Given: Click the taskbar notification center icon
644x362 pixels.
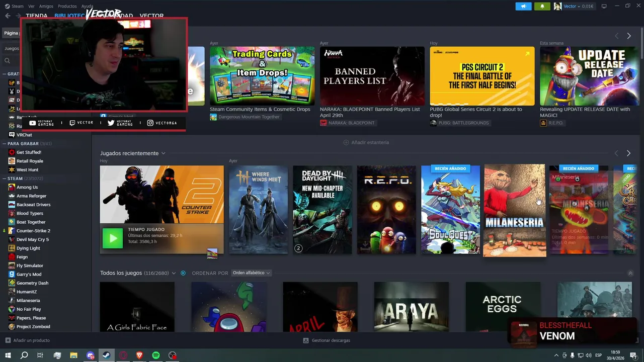Looking at the screenshot, I should (x=633, y=355).
